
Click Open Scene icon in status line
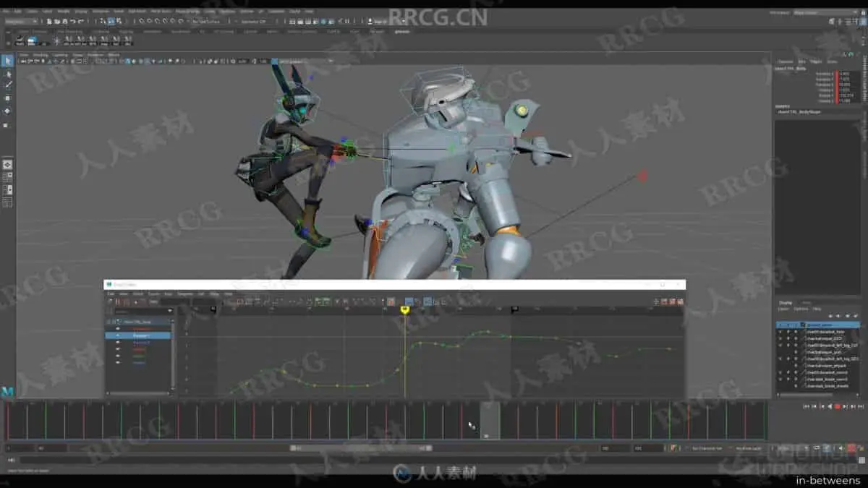point(56,21)
